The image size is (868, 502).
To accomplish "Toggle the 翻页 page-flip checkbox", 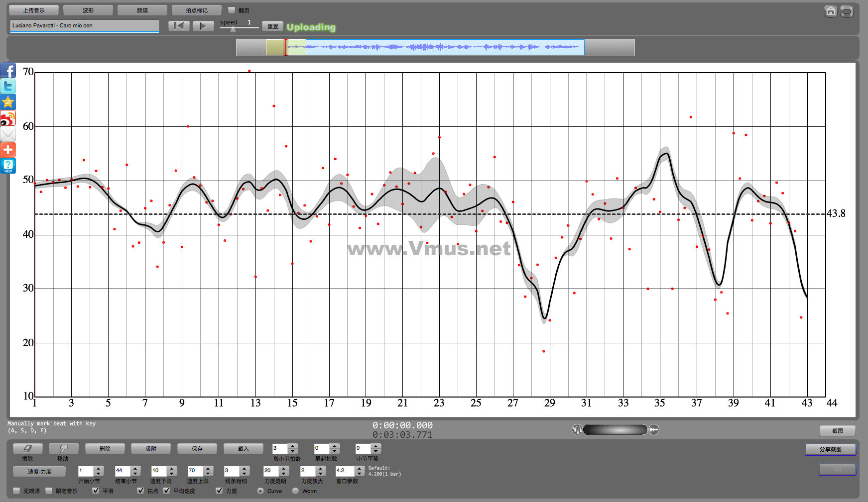I will click(x=231, y=10).
